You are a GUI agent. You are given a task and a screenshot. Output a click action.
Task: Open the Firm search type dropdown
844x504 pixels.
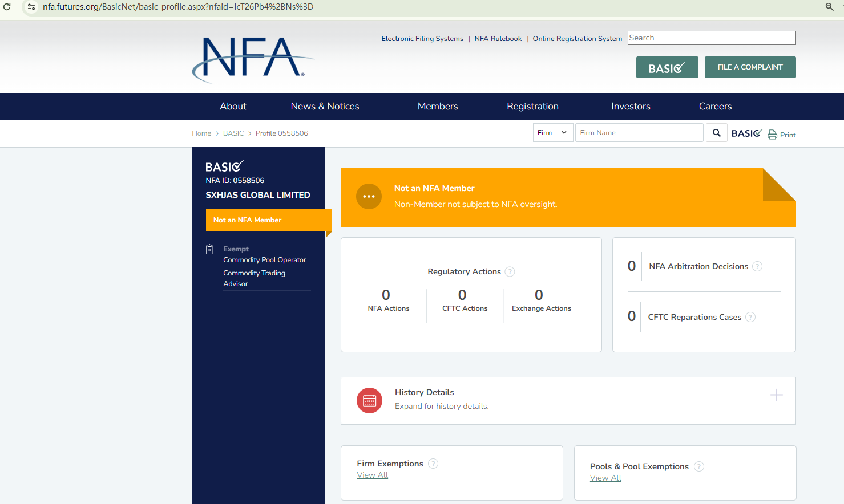coord(552,133)
